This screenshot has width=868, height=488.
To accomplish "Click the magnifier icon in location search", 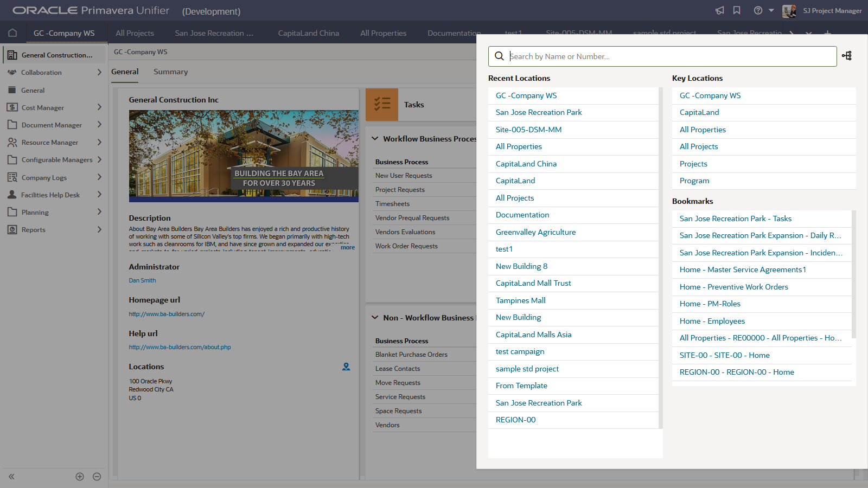I will [x=499, y=56].
